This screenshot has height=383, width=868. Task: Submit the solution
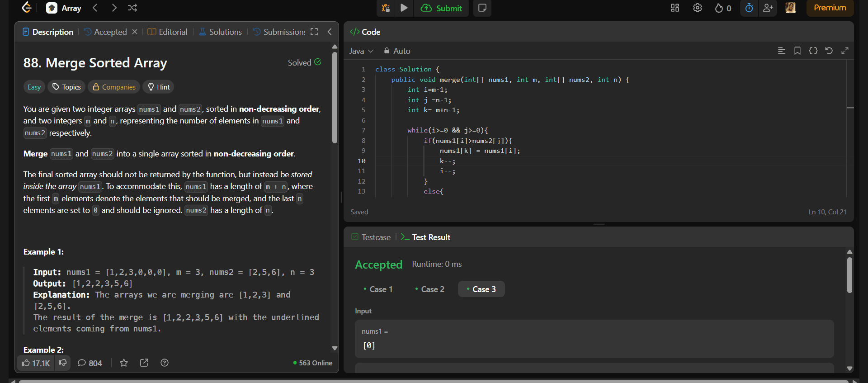[441, 8]
